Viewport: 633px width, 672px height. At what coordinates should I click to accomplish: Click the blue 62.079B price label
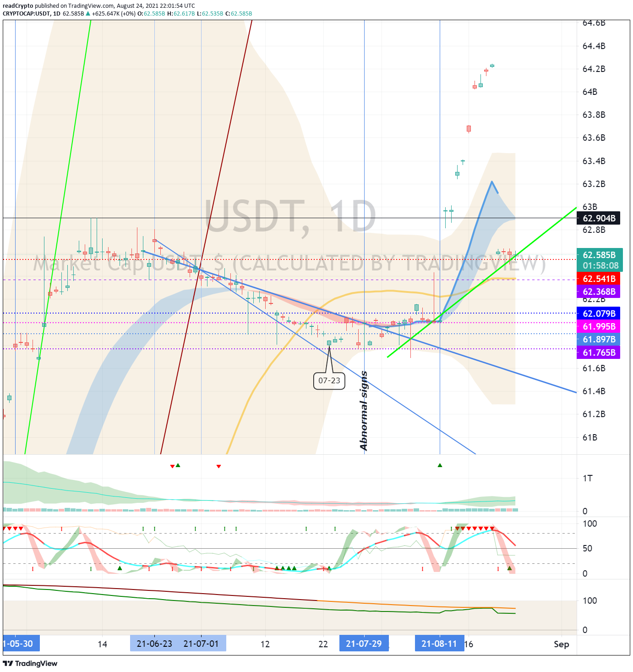point(599,314)
